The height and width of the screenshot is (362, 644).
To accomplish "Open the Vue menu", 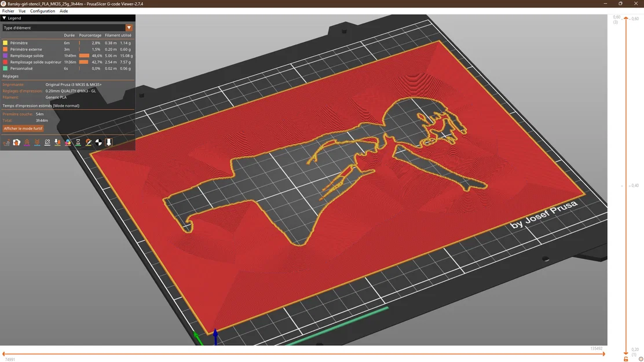I will [22, 11].
